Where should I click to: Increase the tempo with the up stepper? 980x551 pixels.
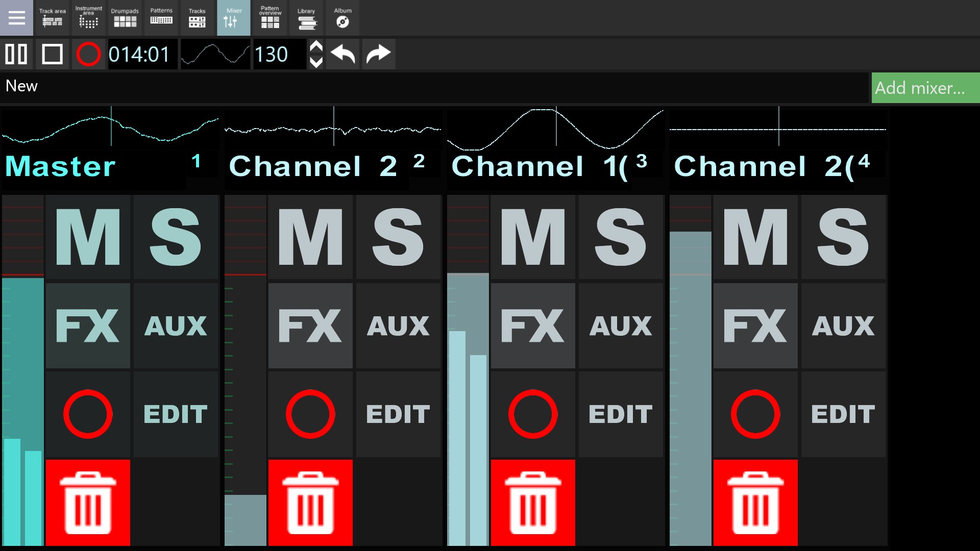pos(316,46)
